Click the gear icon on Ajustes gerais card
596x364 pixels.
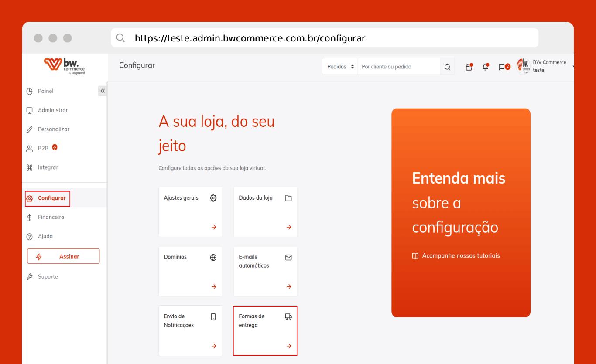tap(213, 198)
